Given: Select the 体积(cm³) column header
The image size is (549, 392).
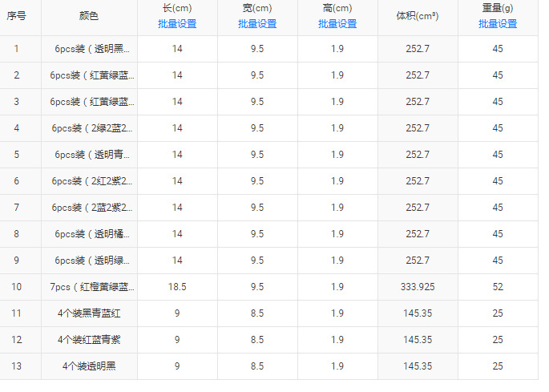Looking at the screenshot, I should (418, 16).
